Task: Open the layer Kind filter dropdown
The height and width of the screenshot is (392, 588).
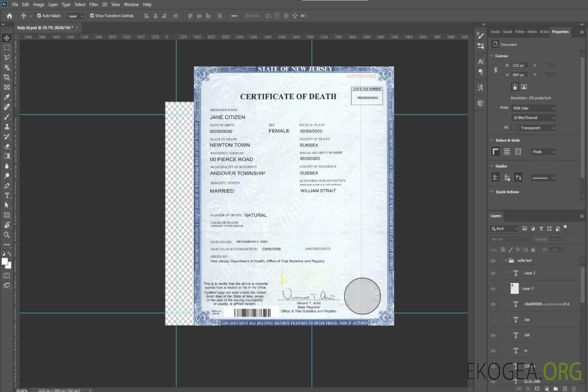Action: pos(504,229)
